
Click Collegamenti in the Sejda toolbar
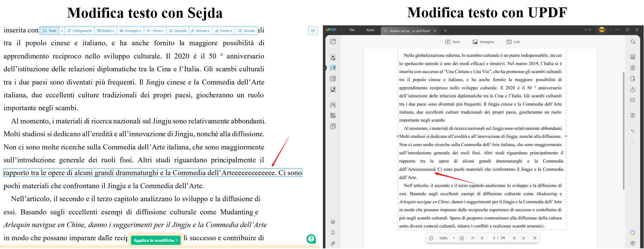click(x=79, y=31)
